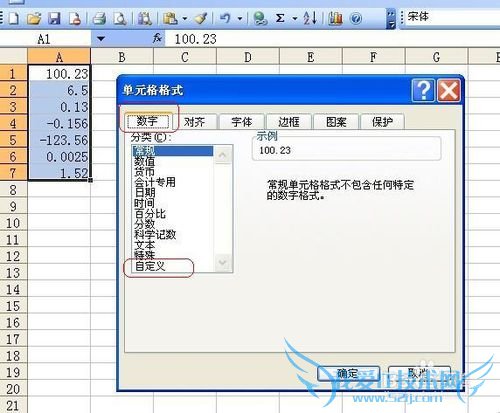
Task: Open a file with the folder icon
Action: pyautogui.click(x=34, y=18)
